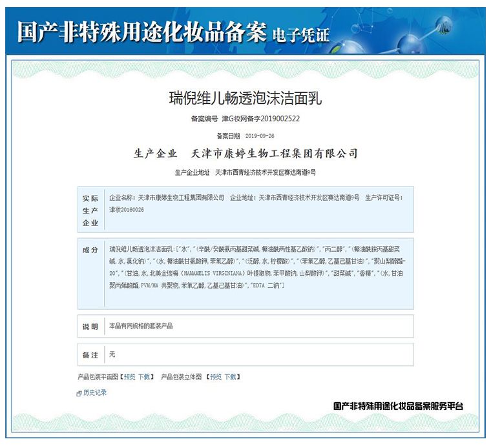Click 国产非特殊用途化妆品备案 banner title
Screen dimensions: 491x448
[142, 32]
